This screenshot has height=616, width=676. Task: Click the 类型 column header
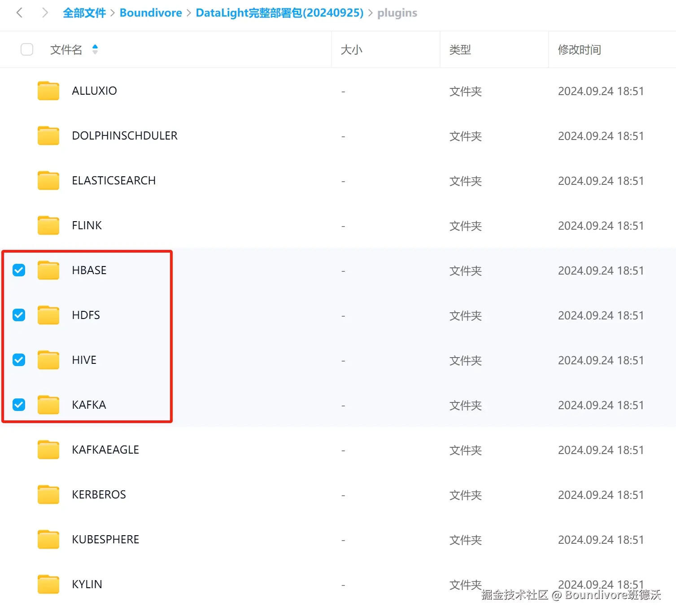coord(460,49)
